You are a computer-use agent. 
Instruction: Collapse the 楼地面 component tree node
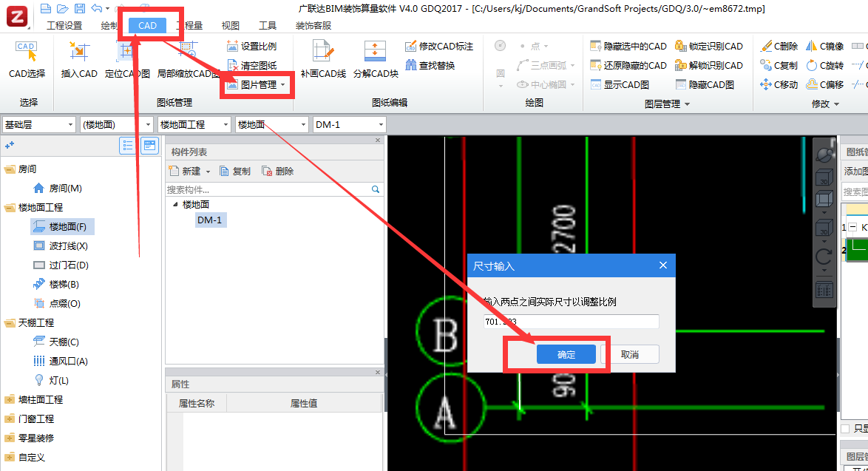[175, 204]
